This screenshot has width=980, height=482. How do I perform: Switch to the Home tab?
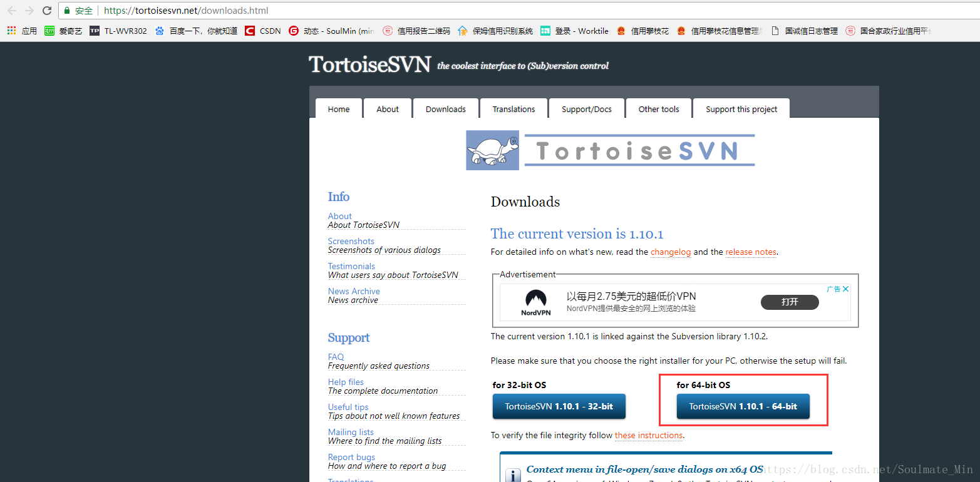point(339,108)
